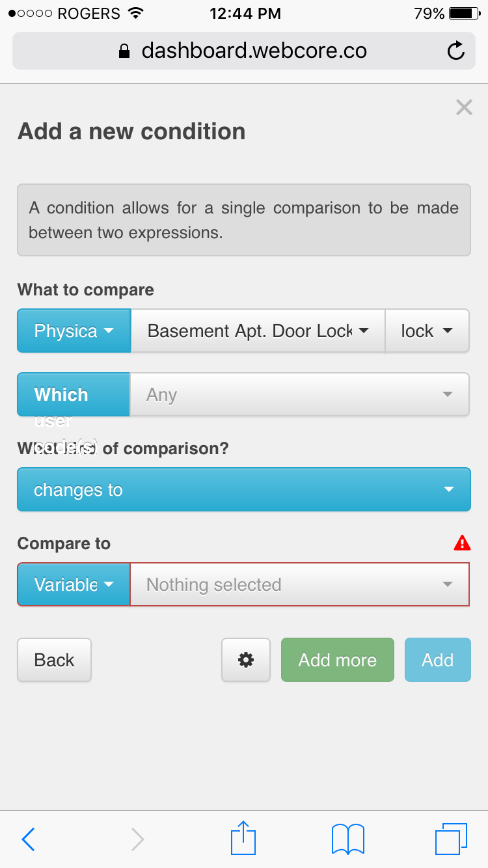Expand the Variable operand type dropdown
The width and height of the screenshot is (488, 868).
pos(74,584)
